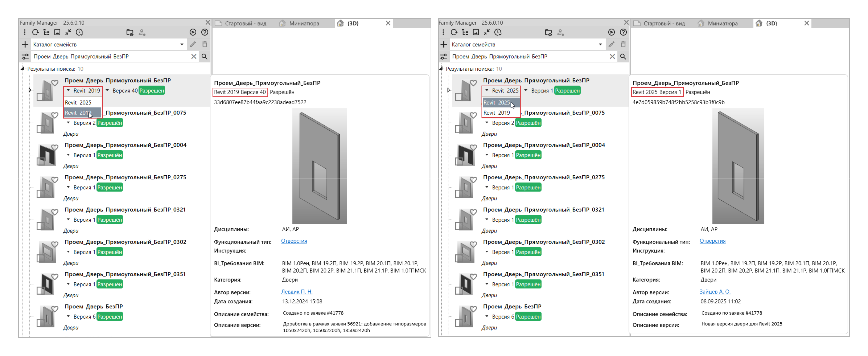The width and height of the screenshot is (868, 356).
Task: Toggle favorite heart for Проем_Дверь_БезПР in right panel
Action: click(473, 309)
